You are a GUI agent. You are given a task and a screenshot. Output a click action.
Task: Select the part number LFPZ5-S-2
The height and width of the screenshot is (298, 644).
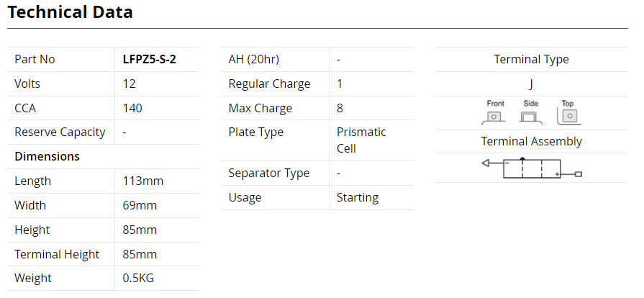150,60
